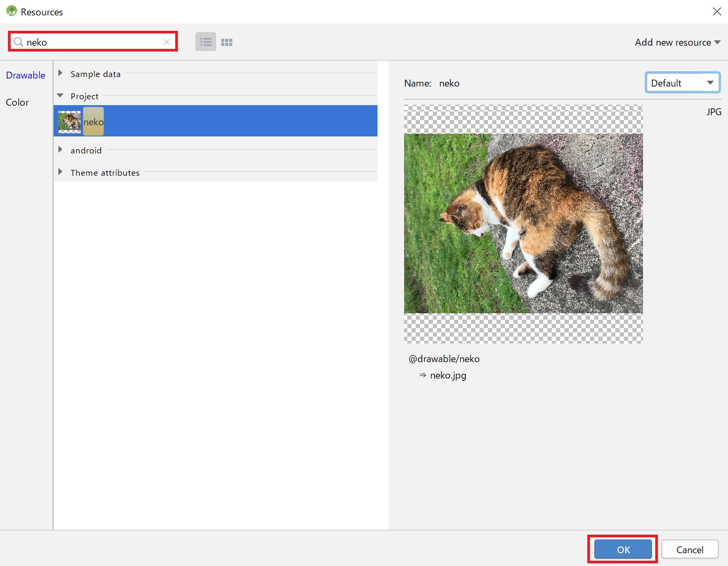Focus the resource search field
Screen dimensions: 728x566
93,42
